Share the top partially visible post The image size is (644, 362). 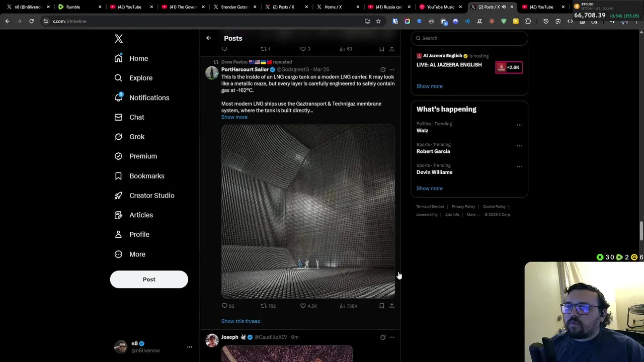click(x=392, y=49)
